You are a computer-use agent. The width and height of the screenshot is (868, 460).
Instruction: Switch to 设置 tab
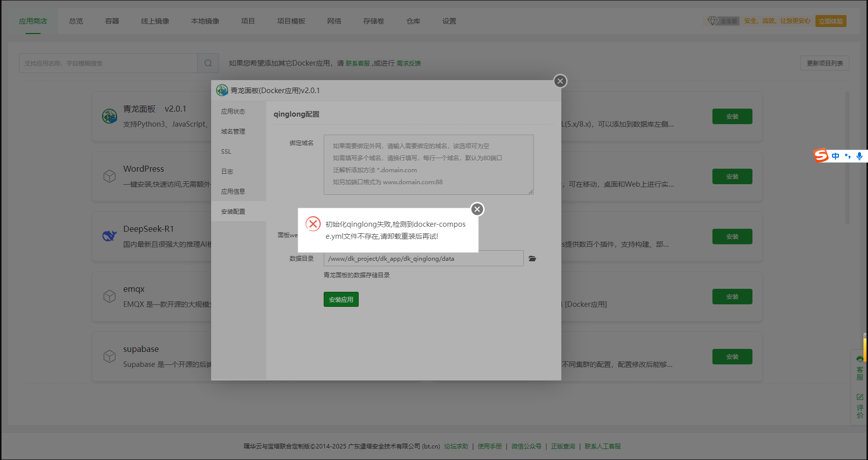449,21
